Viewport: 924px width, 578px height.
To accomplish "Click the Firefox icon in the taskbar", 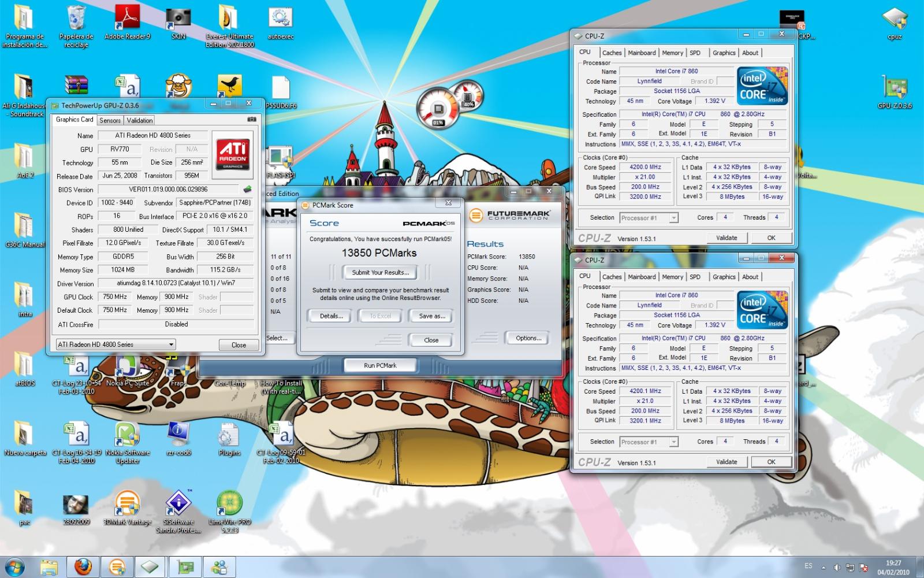I will 83,566.
